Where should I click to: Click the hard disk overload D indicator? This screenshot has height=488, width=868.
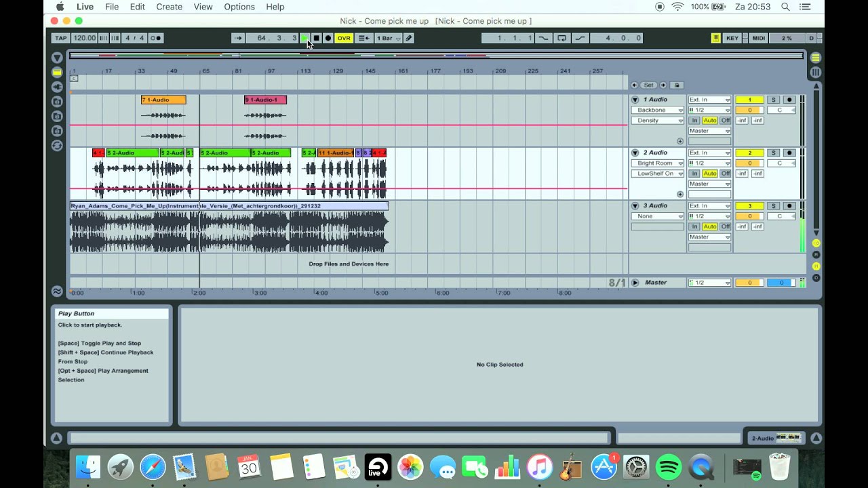tap(811, 38)
